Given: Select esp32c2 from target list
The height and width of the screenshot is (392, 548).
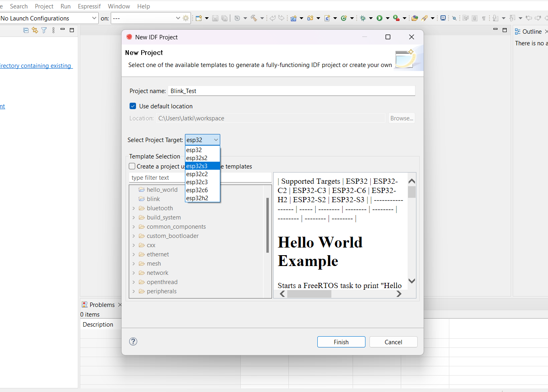Looking at the screenshot, I should [x=202, y=174].
